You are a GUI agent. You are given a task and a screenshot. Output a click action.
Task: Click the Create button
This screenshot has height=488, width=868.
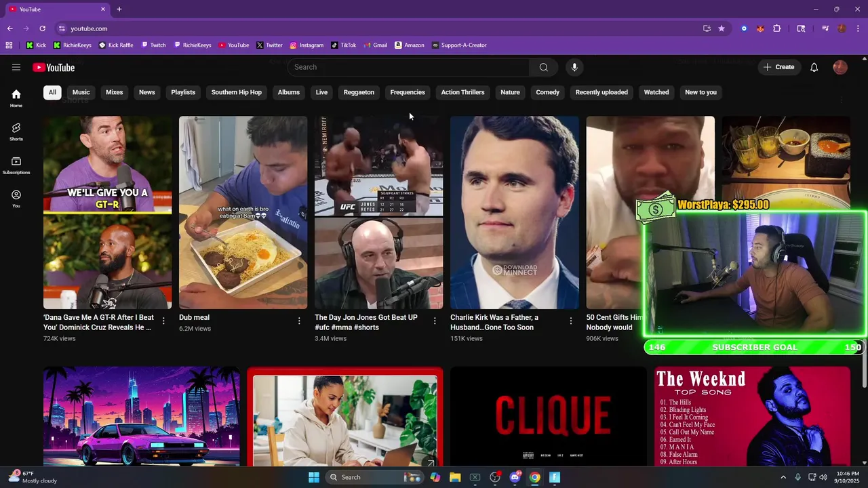click(778, 67)
